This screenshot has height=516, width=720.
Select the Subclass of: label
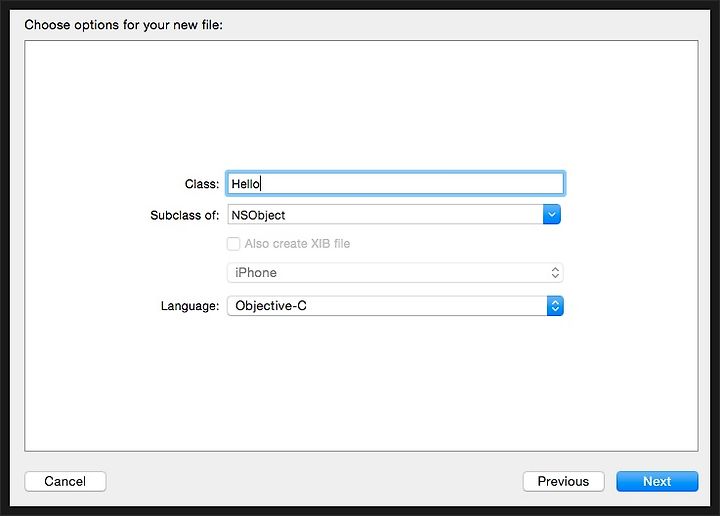[x=185, y=215]
